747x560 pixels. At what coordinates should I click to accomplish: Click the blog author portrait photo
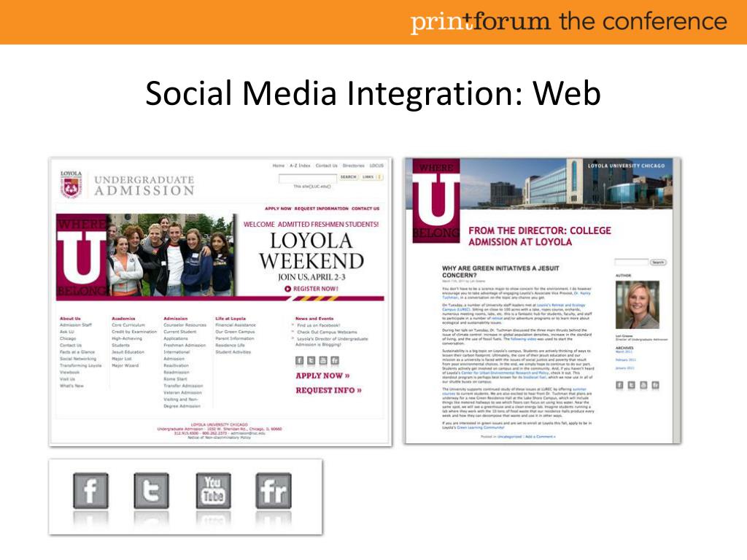coord(637,305)
